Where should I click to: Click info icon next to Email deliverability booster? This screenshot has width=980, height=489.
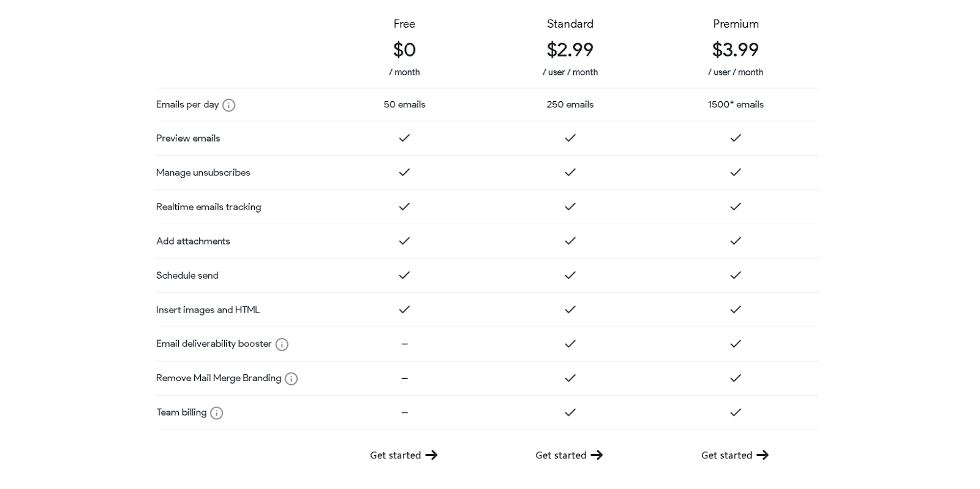(x=282, y=344)
